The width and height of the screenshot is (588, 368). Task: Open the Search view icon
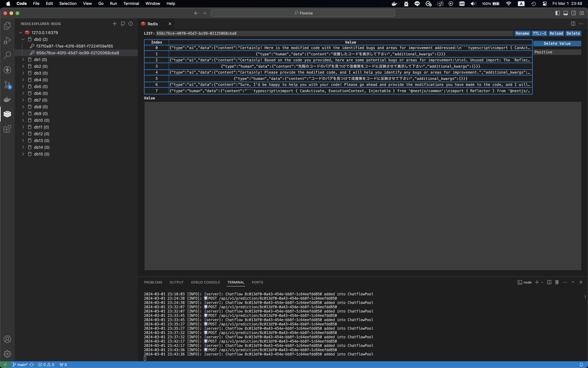7,55
